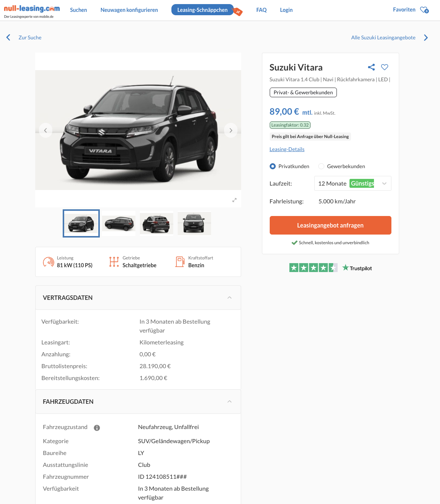Image resolution: width=440 pixels, height=504 pixels.
Task: Collapse the Fahrzeugdaten section
Action: (230, 402)
